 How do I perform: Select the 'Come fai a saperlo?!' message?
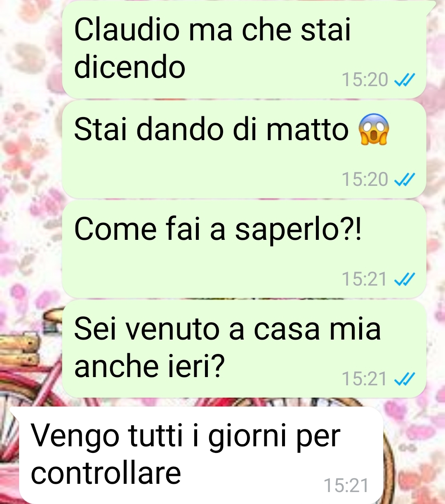click(244, 249)
